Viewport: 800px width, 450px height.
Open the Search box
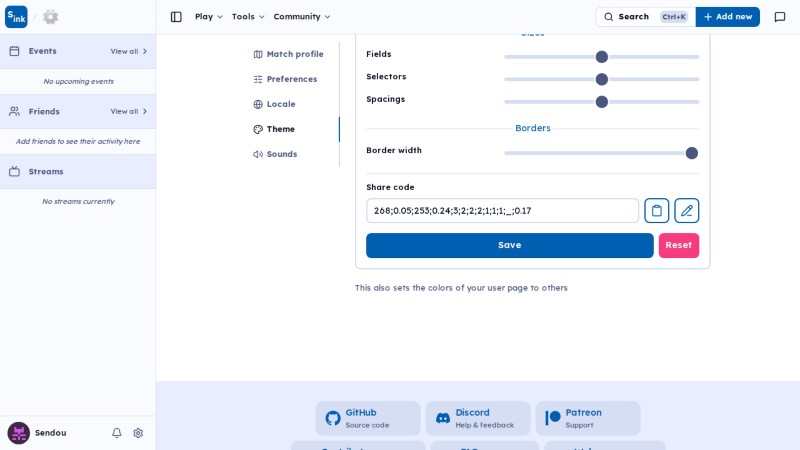[x=645, y=17]
